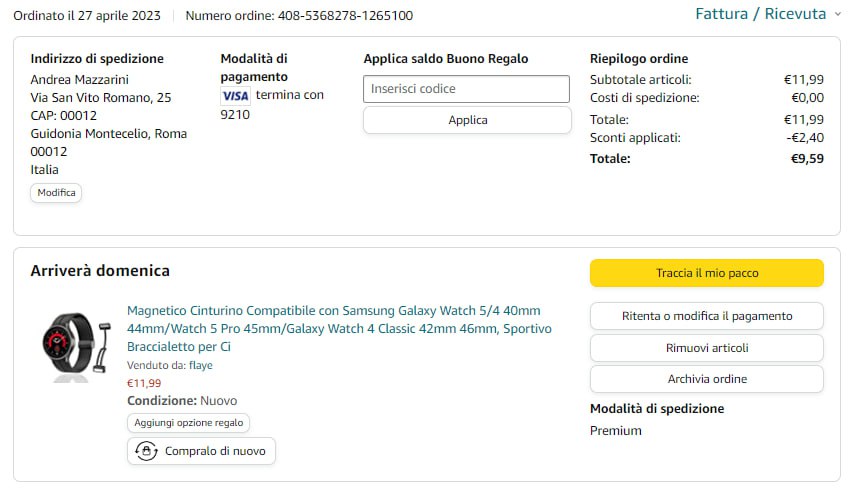Click the Rimuovi articoli button
This screenshot has width=853, height=494.
pos(706,348)
